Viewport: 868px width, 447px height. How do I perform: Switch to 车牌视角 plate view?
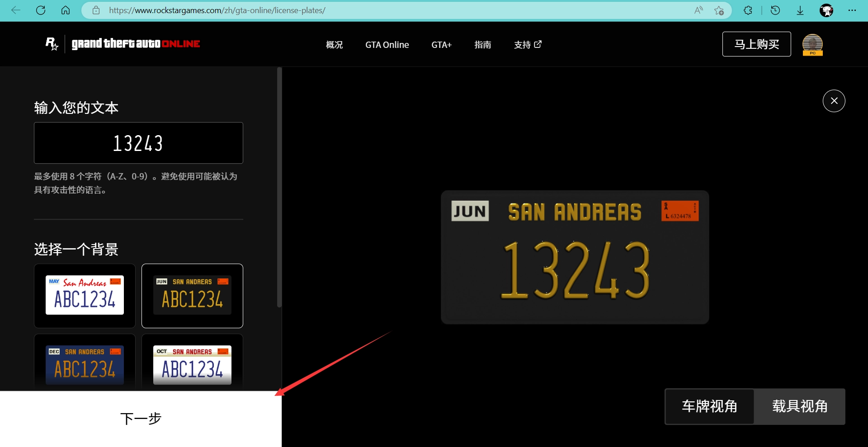click(x=709, y=406)
